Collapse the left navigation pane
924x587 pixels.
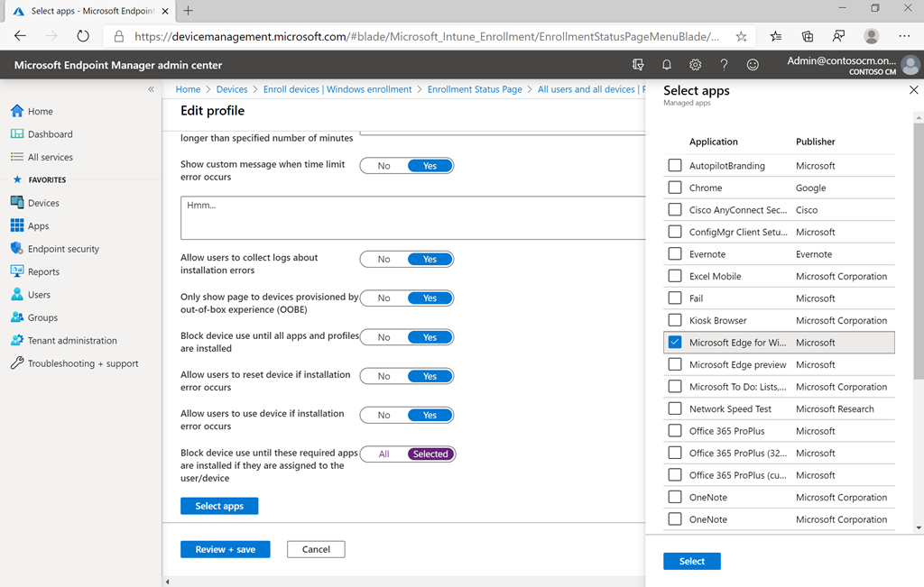pos(152,89)
